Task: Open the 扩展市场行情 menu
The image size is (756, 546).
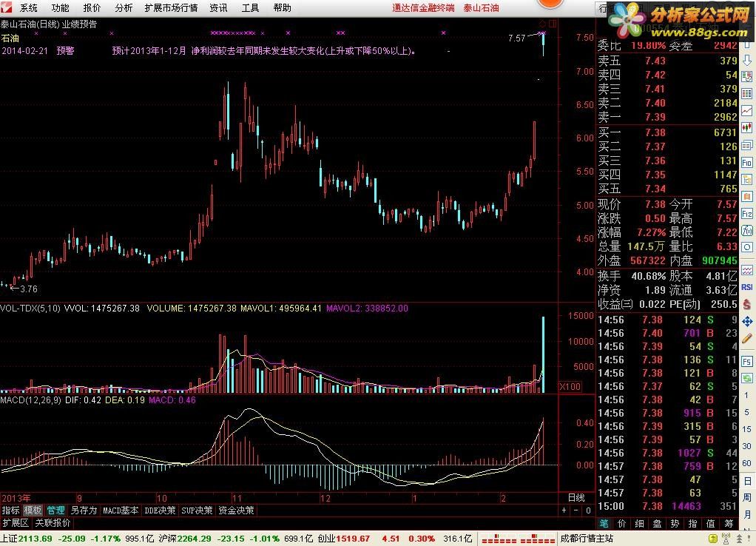Action: [x=171, y=7]
